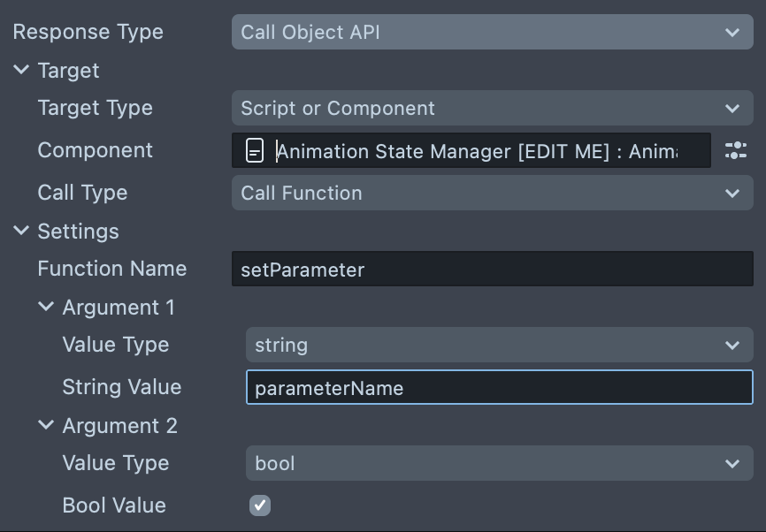Collapse the Argument 1 group
This screenshot has height=532, width=766.
pos(47,308)
